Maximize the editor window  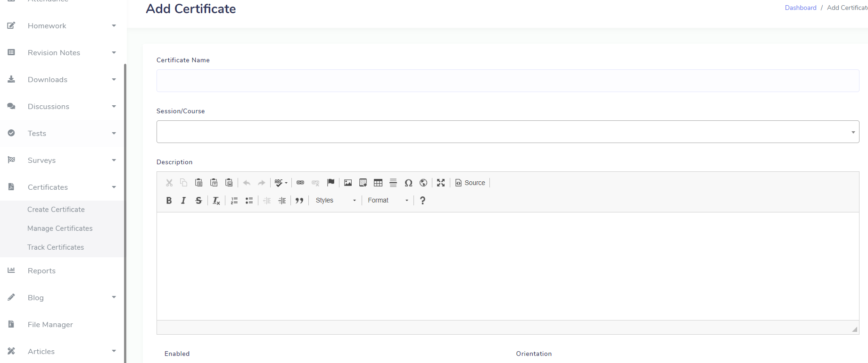click(441, 183)
